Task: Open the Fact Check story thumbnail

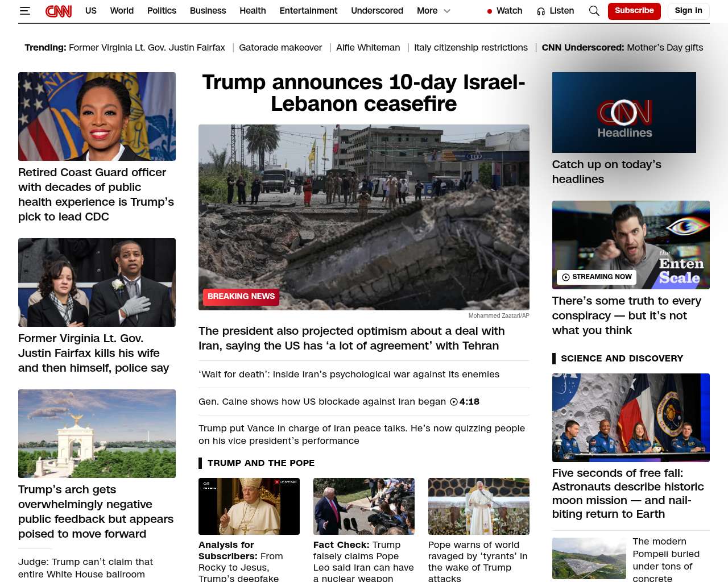Action: pyautogui.click(x=364, y=506)
